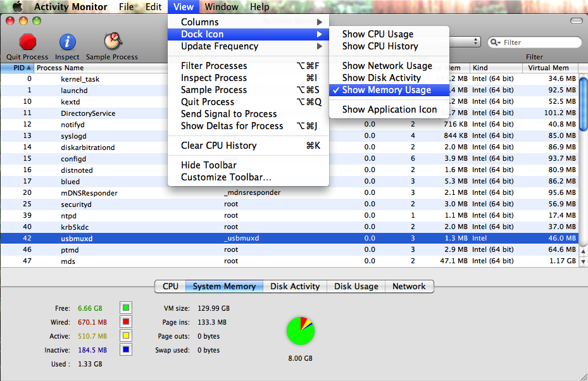Click the yellow Active memory color swatch
Screen dimensions: 588x381
[x=126, y=335]
